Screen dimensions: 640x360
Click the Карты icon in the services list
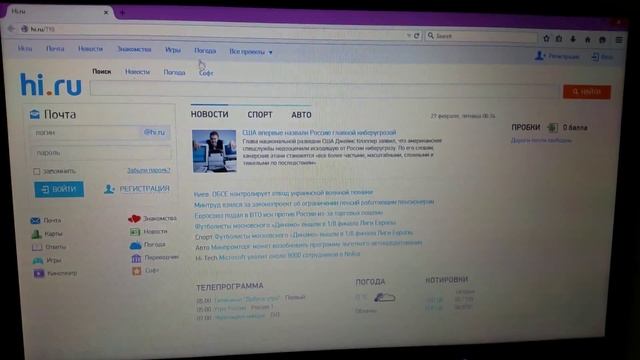(36, 234)
